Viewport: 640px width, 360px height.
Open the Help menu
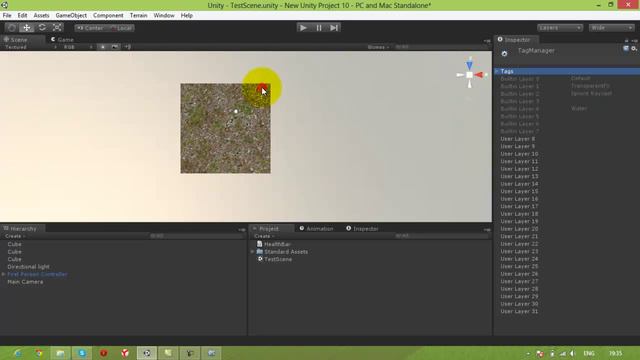tap(187, 16)
